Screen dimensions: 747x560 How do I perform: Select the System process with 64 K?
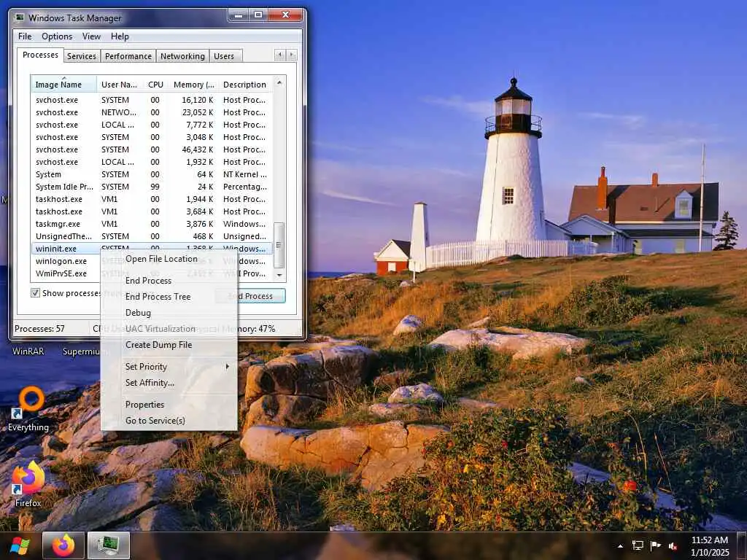click(x=152, y=174)
